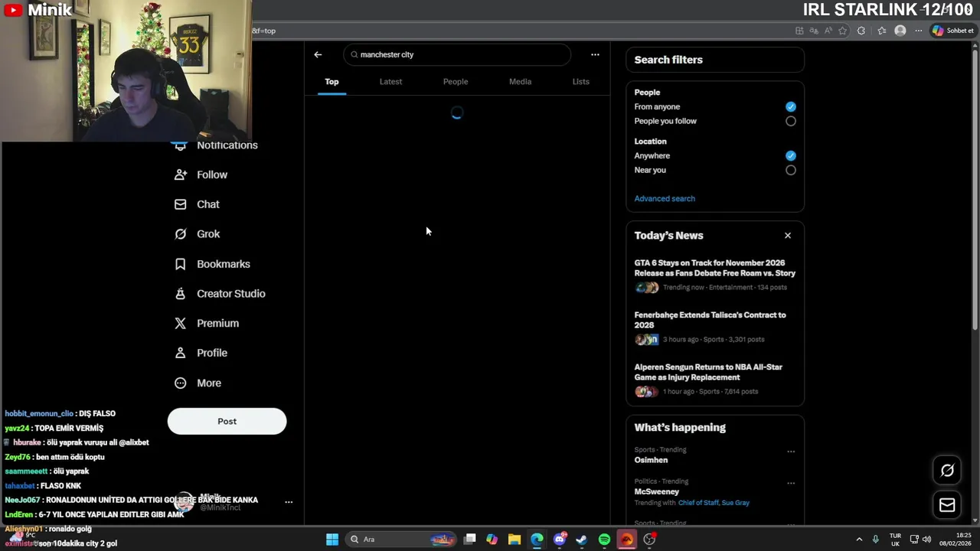This screenshot has height=551, width=980.
Task: Open taskbar clock showing 18:25
Action: (956, 540)
